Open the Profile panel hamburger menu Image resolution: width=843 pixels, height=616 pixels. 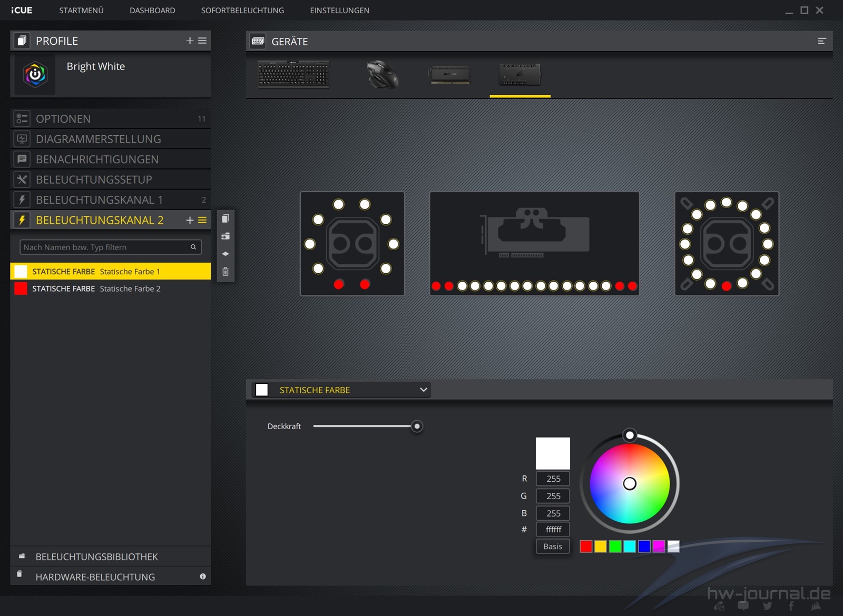(202, 41)
